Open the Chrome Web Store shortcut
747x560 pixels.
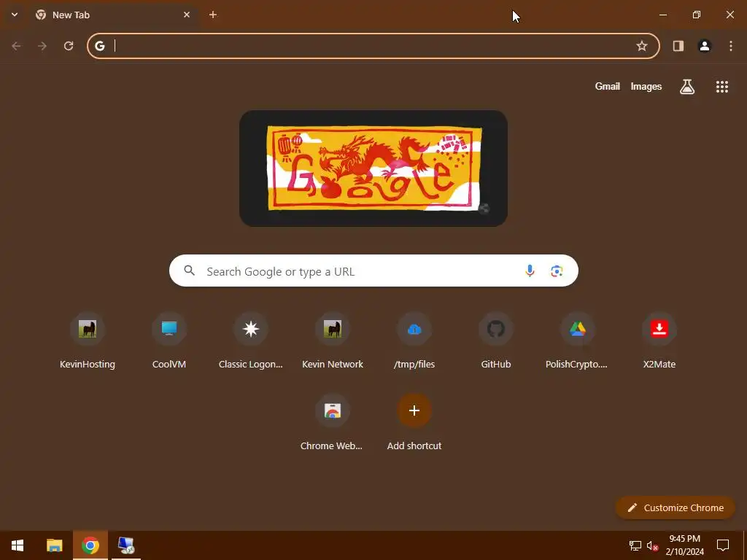click(333, 423)
